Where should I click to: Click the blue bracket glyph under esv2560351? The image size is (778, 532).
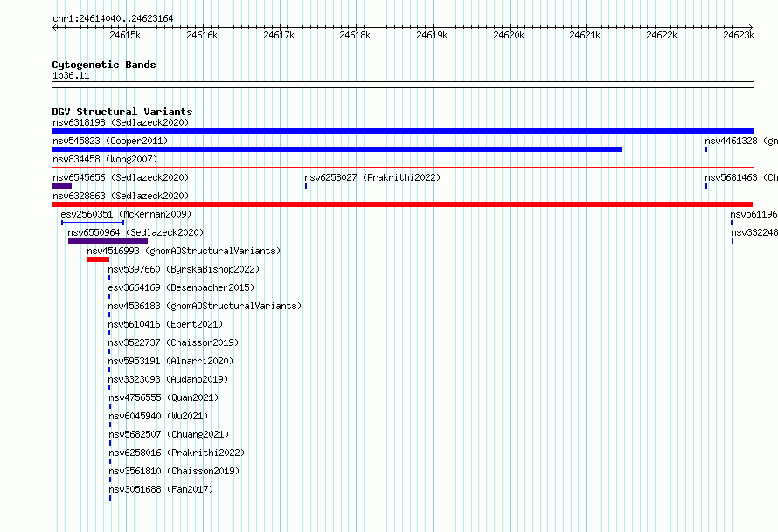pos(93,223)
